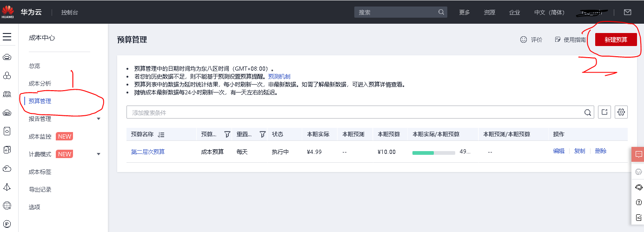Click the 华为云 brand name

[31, 12]
